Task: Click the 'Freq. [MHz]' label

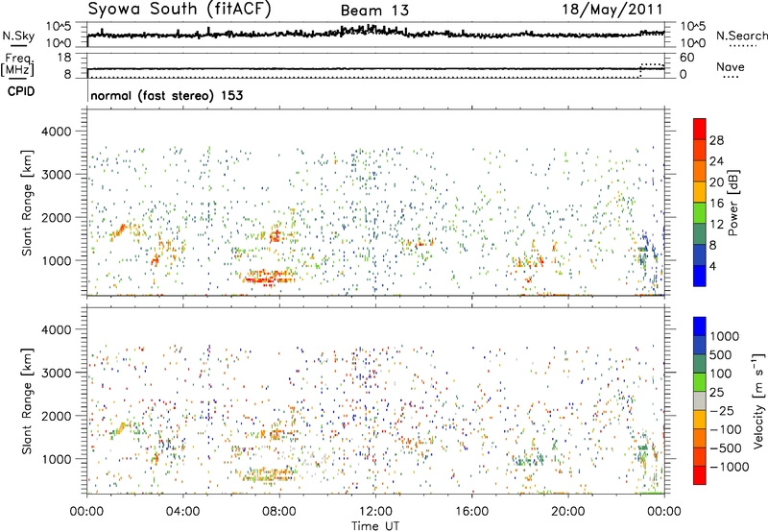Action: [17, 64]
